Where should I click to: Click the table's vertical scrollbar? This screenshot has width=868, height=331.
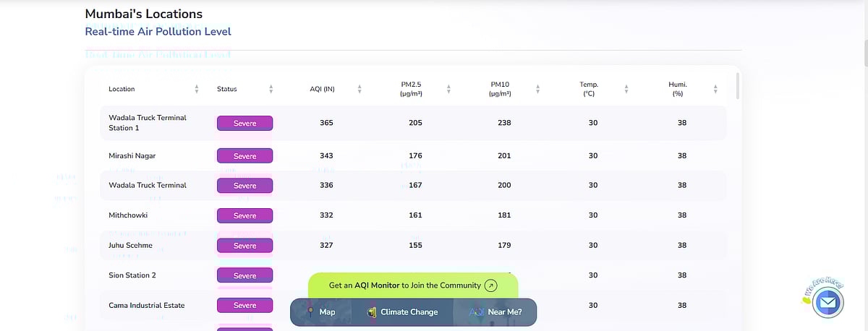coord(738,85)
